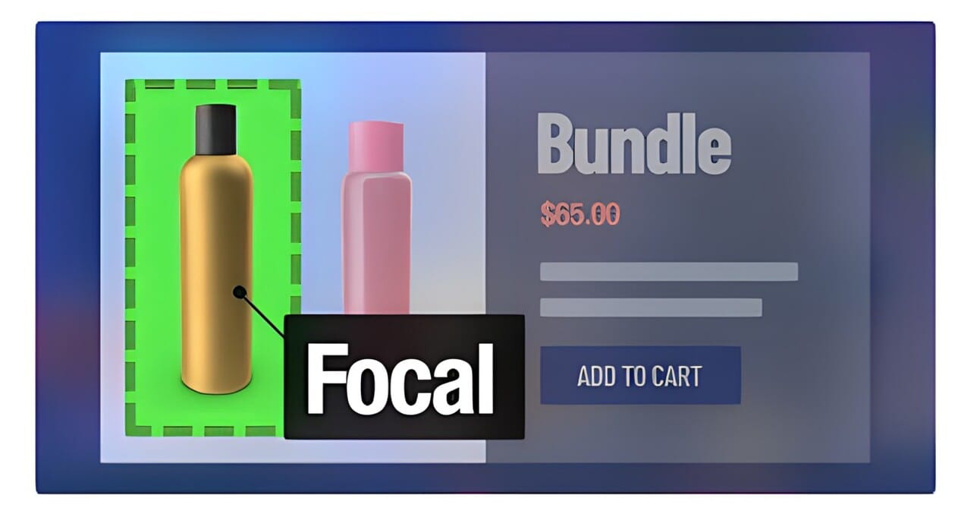Click the ADD TO CART button
The image size is (980, 514).
(x=640, y=375)
